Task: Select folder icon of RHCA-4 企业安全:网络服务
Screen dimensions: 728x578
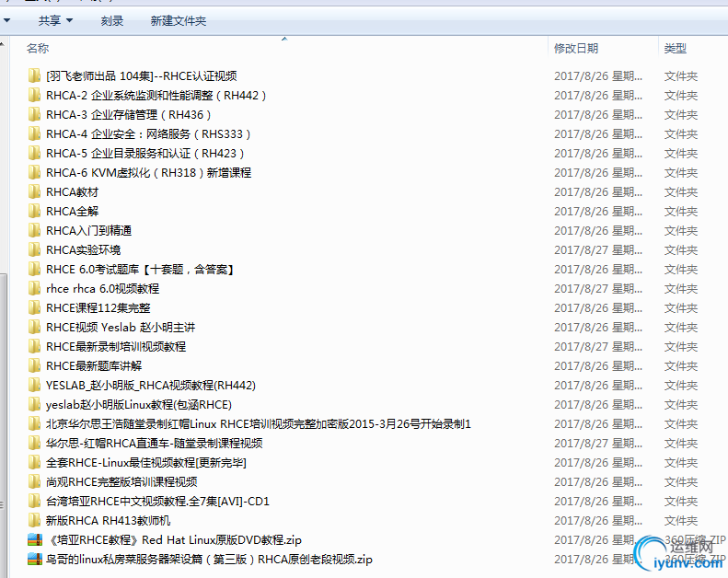Action: click(x=34, y=133)
